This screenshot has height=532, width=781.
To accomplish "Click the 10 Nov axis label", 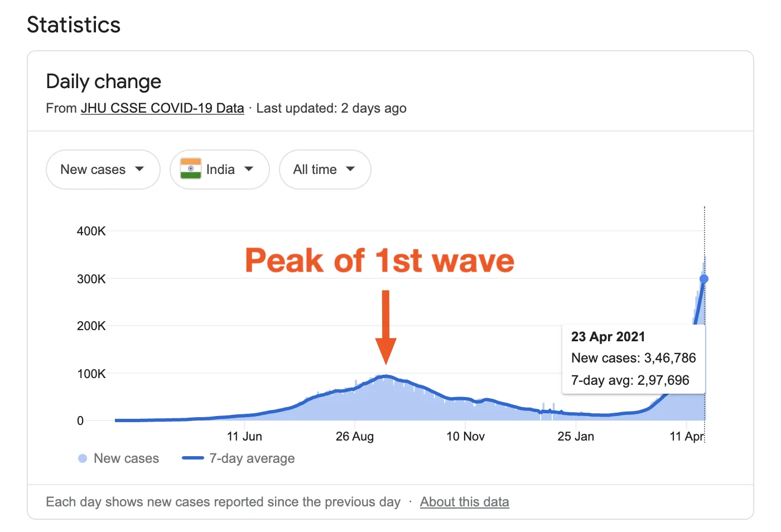I will pos(465,436).
